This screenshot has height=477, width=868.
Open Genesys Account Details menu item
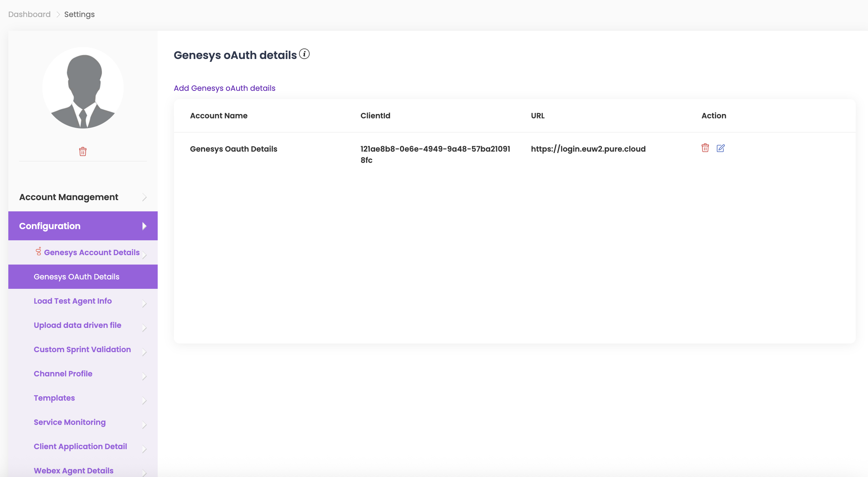coord(92,252)
